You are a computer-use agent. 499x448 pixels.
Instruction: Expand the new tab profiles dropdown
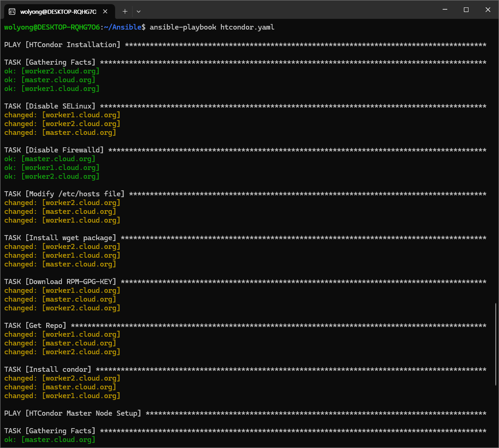(x=139, y=11)
